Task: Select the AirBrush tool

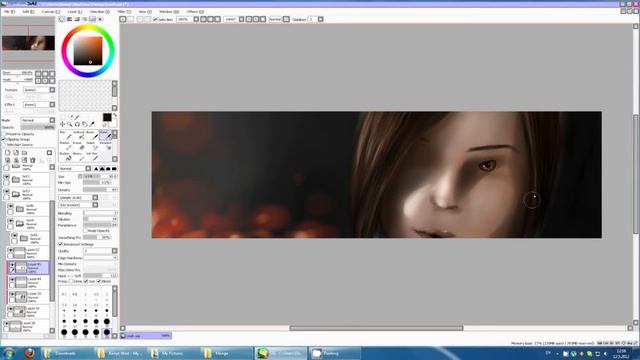Action: (x=78, y=135)
